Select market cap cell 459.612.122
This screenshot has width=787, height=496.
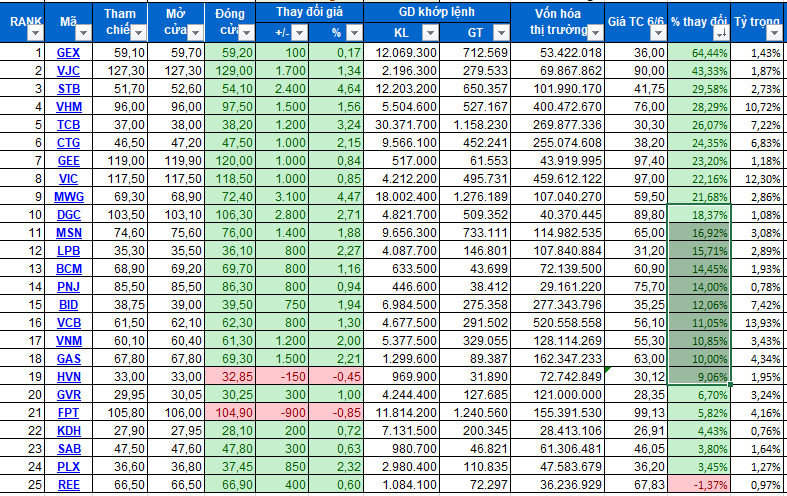coord(557,179)
